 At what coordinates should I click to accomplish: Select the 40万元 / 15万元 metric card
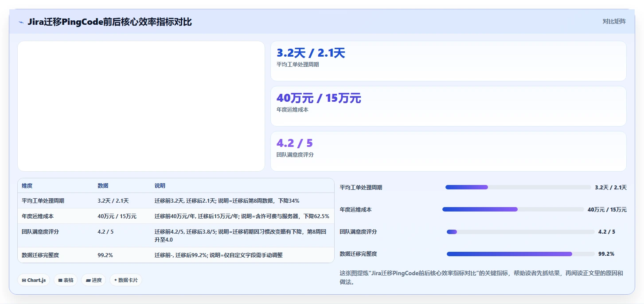pos(448,106)
